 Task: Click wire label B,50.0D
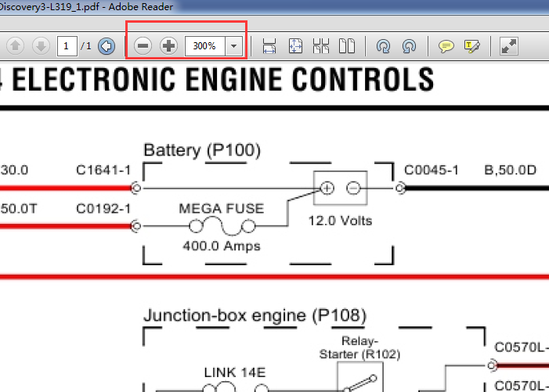tap(510, 171)
